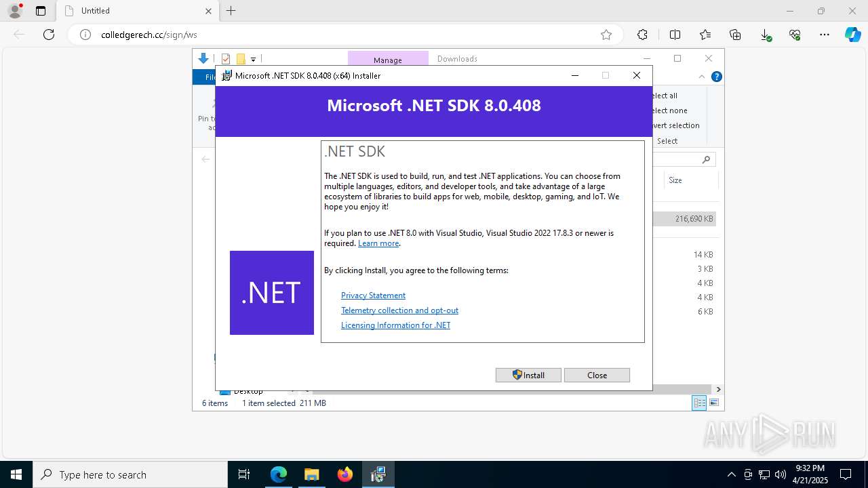868x488 pixels.
Task: Open Microsoft Edge from the taskbar
Action: tap(279, 474)
